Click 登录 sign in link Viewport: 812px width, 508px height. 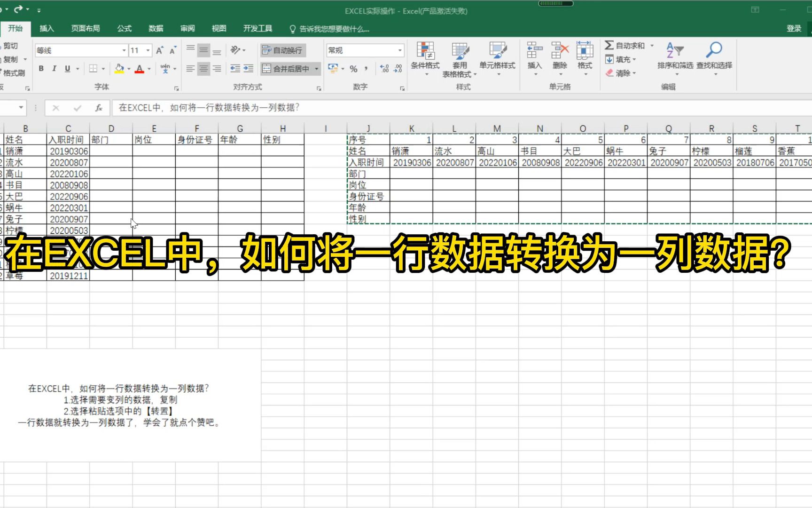coord(794,28)
